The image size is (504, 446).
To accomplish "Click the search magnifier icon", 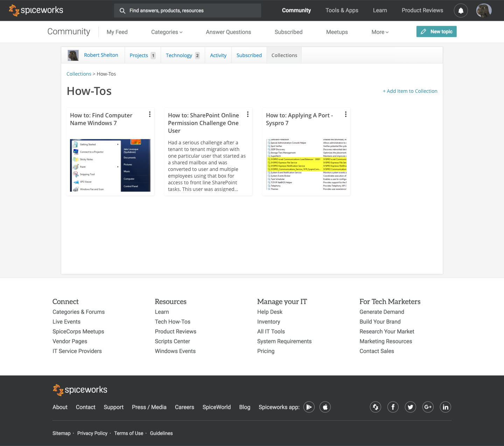I will click(122, 11).
